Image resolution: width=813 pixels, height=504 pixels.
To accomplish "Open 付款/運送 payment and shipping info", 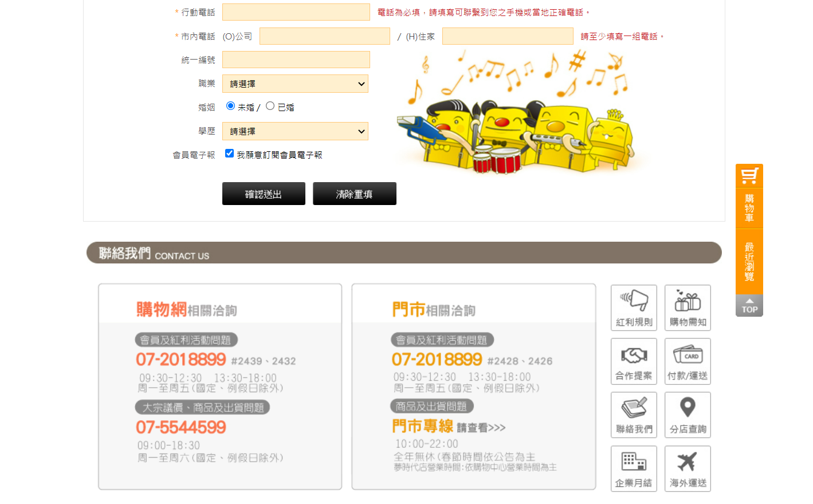I will coord(688,361).
